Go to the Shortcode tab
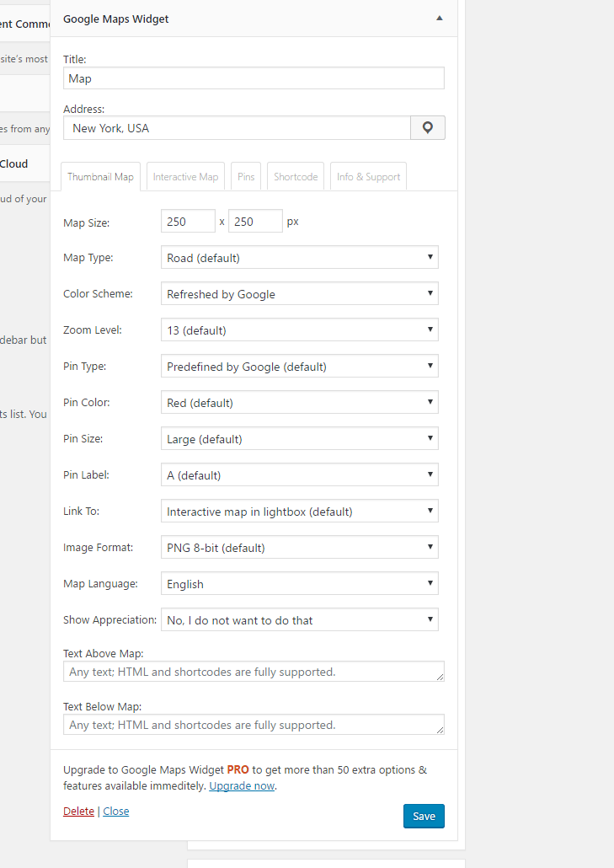Image resolution: width=614 pixels, height=868 pixels. (296, 177)
